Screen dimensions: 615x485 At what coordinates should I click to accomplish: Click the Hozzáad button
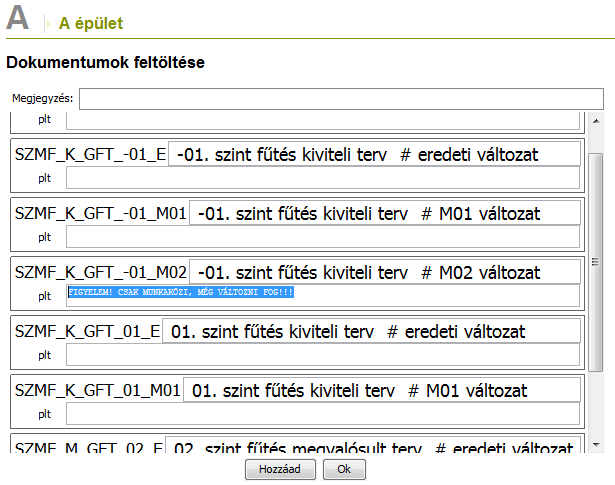(280, 469)
